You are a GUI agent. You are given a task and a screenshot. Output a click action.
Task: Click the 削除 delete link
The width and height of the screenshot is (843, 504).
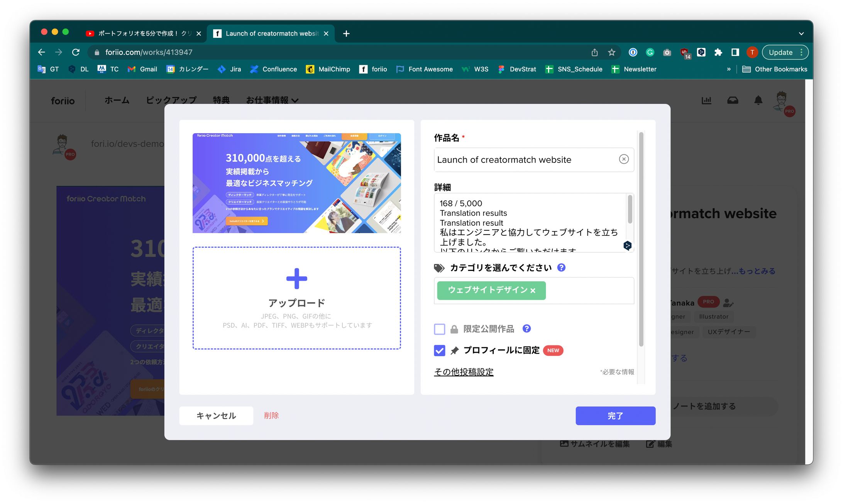[271, 416]
